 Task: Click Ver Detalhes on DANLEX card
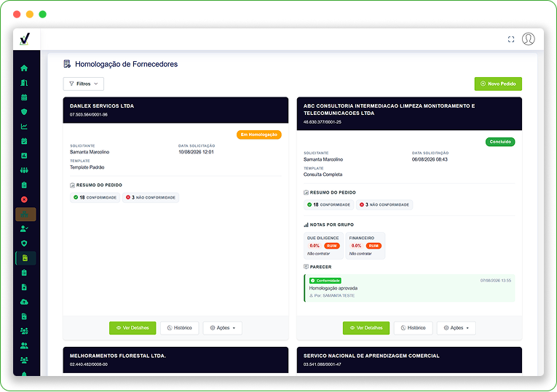tap(133, 328)
